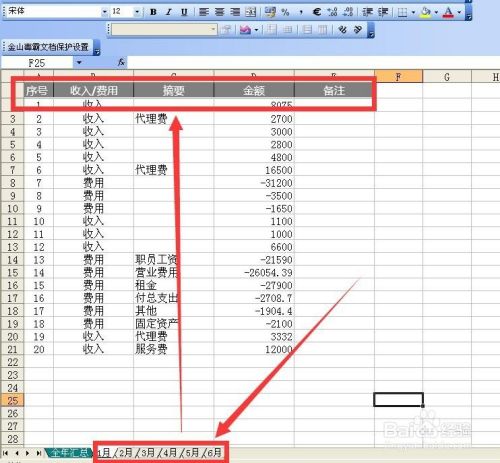This screenshot has height=463, width=500.
Task: Select cell containing -26054.39
Action: (x=254, y=273)
